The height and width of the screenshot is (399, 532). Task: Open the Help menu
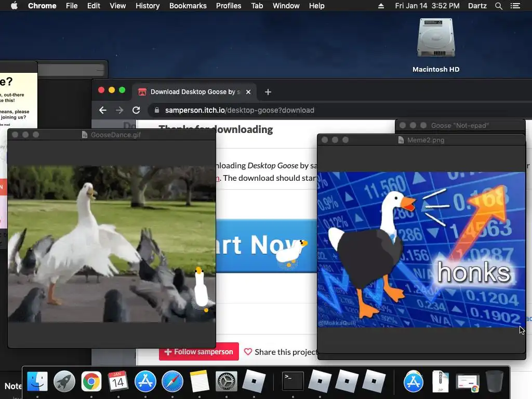click(316, 6)
